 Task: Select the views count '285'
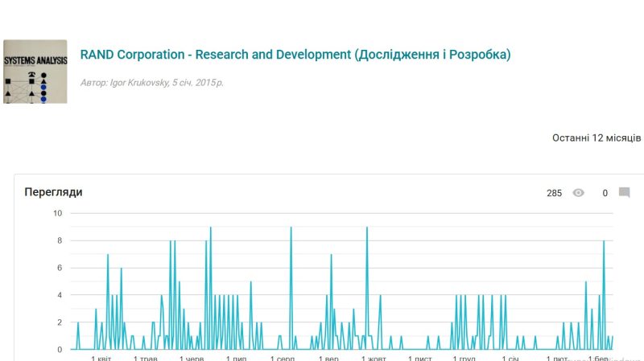click(554, 193)
